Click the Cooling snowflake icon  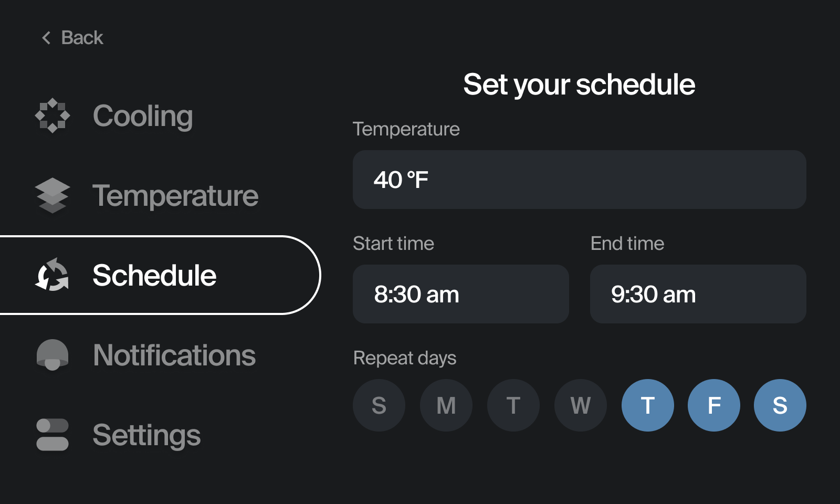[x=52, y=115]
